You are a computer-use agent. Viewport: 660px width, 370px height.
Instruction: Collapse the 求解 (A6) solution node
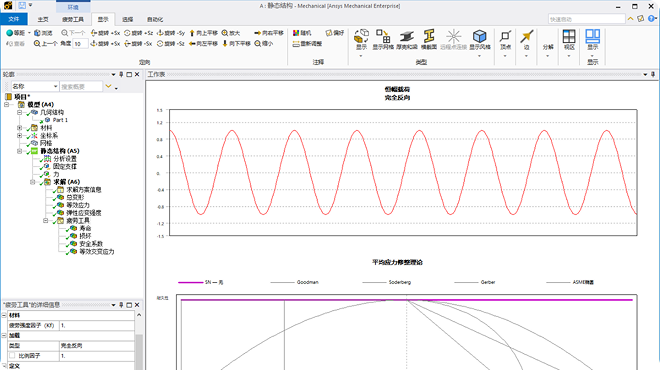(x=32, y=182)
